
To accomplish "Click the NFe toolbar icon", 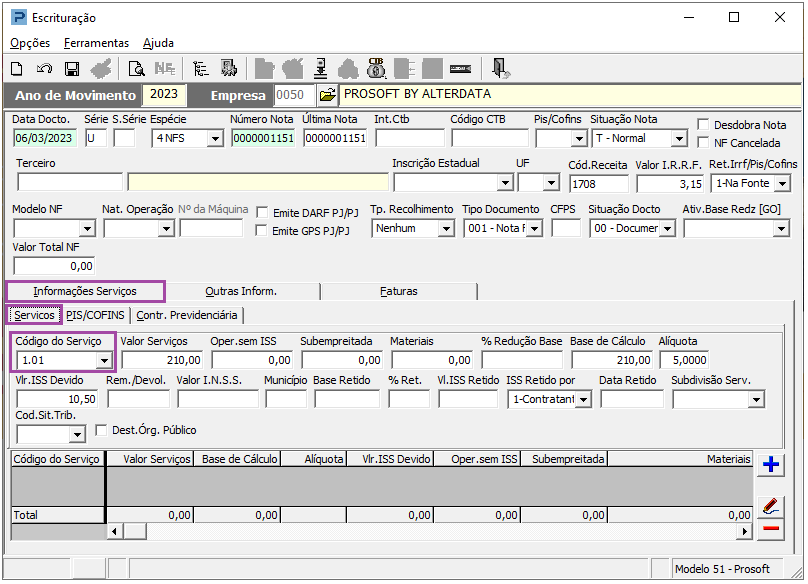I will (165, 69).
